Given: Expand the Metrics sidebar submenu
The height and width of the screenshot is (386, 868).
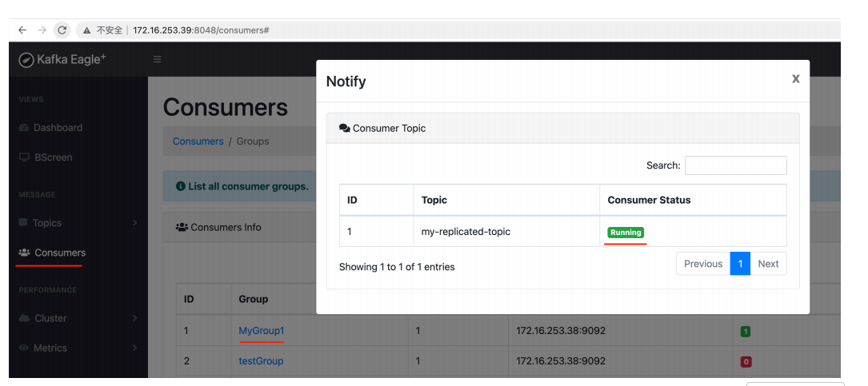Looking at the screenshot, I should pyautogui.click(x=134, y=348).
